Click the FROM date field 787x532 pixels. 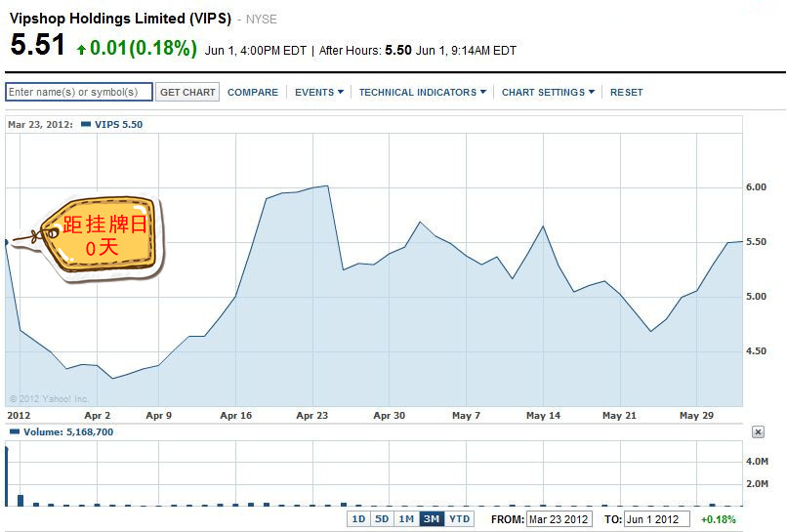click(x=559, y=519)
